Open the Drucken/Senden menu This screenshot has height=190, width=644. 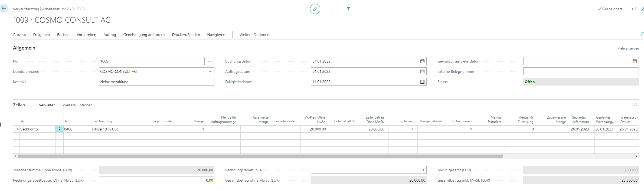pyautogui.click(x=186, y=35)
